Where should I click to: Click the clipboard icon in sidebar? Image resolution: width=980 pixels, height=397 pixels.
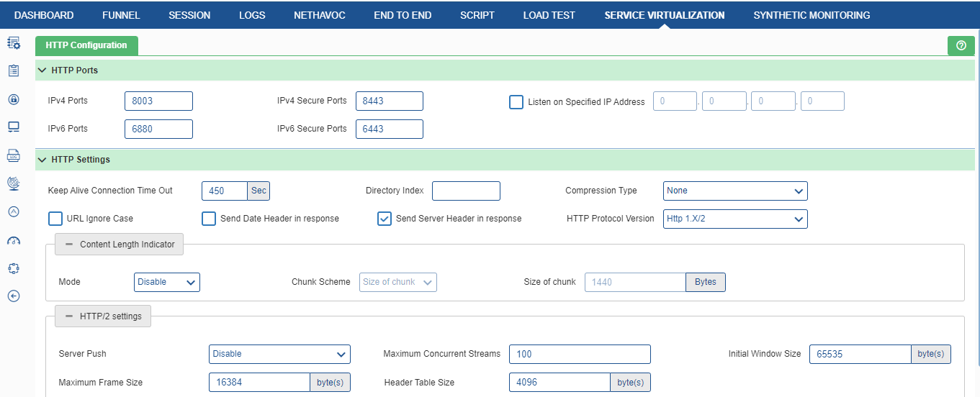[x=13, y=70]
